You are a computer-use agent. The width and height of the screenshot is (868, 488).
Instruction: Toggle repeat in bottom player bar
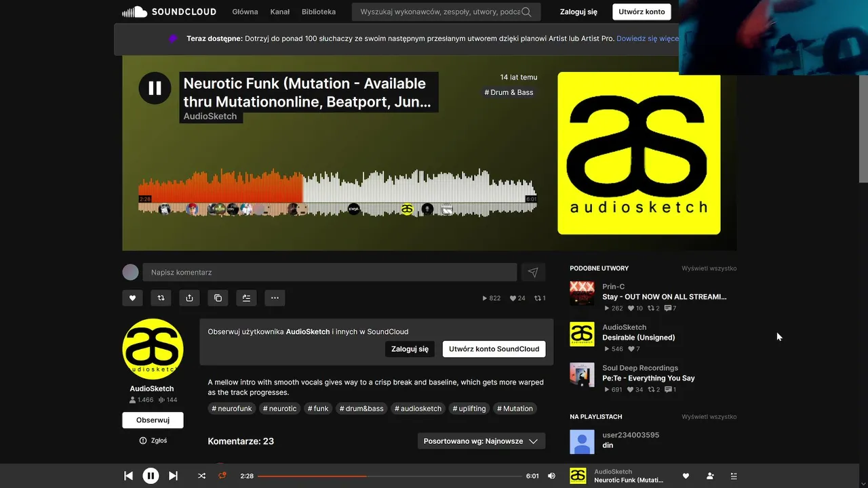[x=222, y=476]
